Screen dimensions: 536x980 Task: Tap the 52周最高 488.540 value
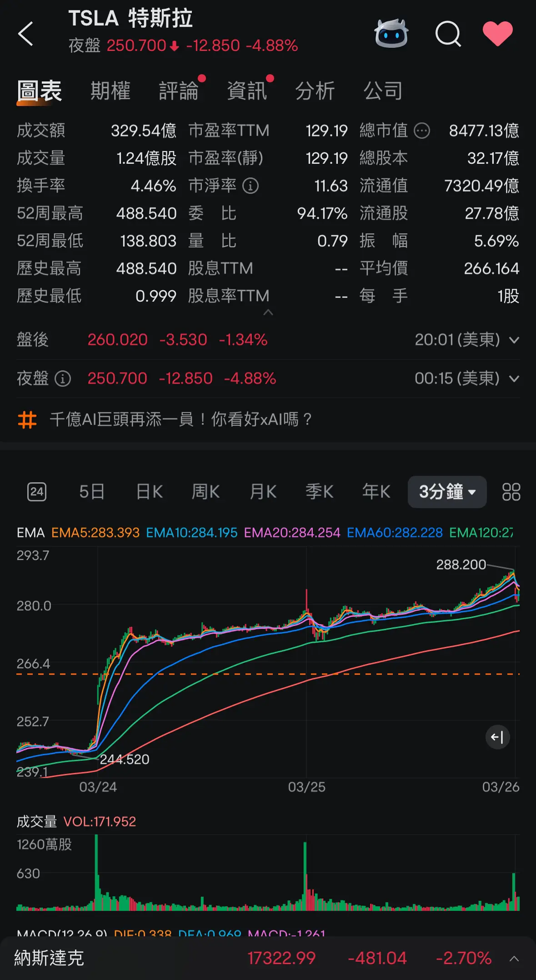(x=146, y=213)
